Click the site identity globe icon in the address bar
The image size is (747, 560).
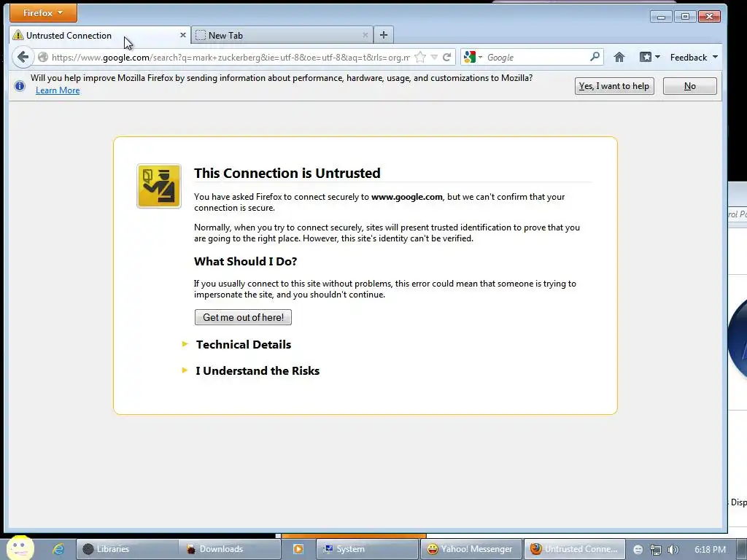pyautogui.click(x=43, y=57)
